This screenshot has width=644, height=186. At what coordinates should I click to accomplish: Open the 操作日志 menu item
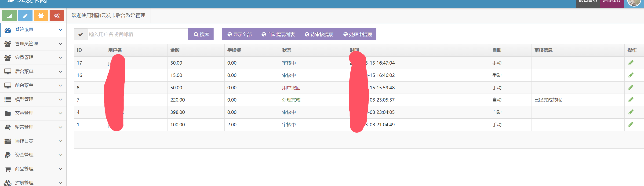coord(33,141)
